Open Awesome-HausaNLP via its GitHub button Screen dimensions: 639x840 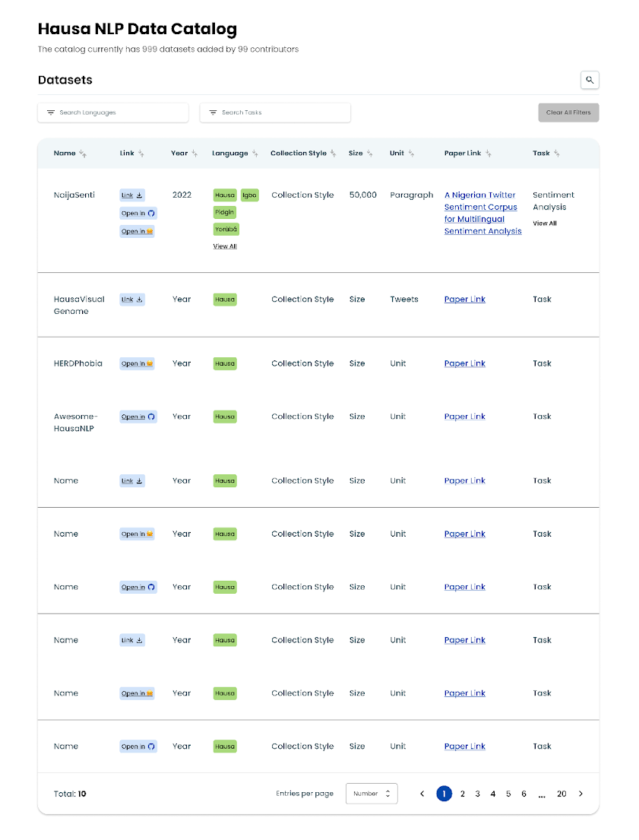[x=138, y=416]
